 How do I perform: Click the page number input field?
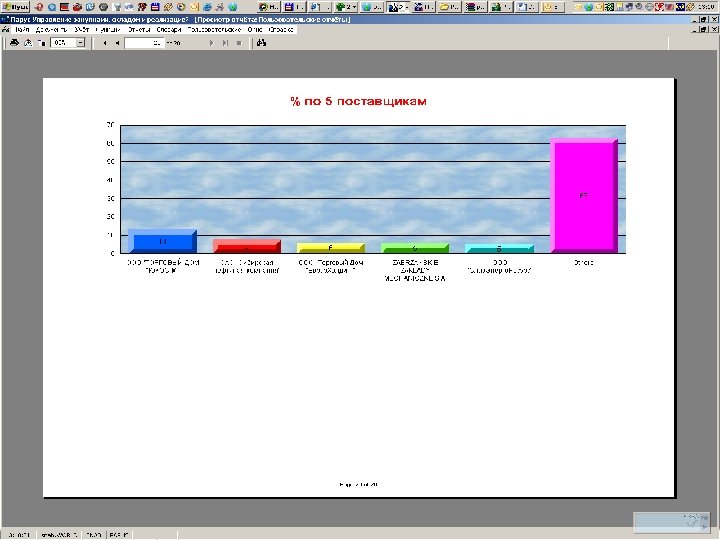tap(144, 43)
